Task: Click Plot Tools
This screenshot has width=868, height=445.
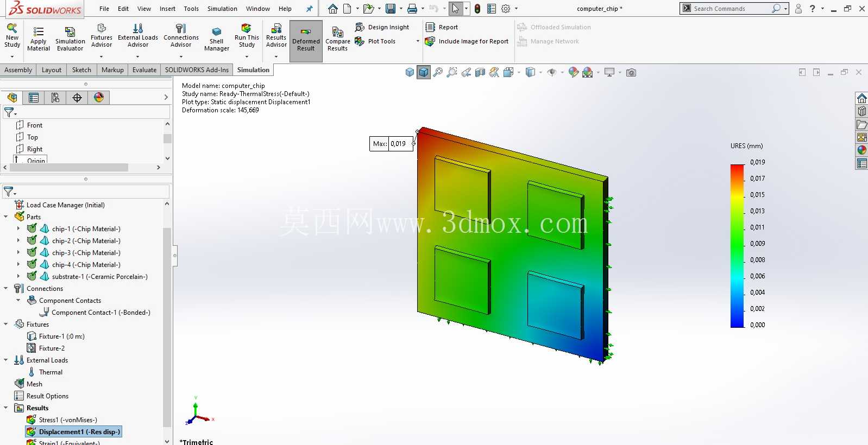Action: tap(375, 41)
